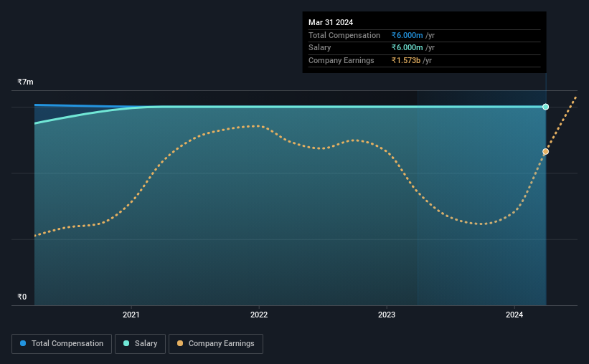The height and width of the screenshot is (364, 589).
Task: Click the Salary ₹6.000m tooltip value
Action: pos(407,48)
